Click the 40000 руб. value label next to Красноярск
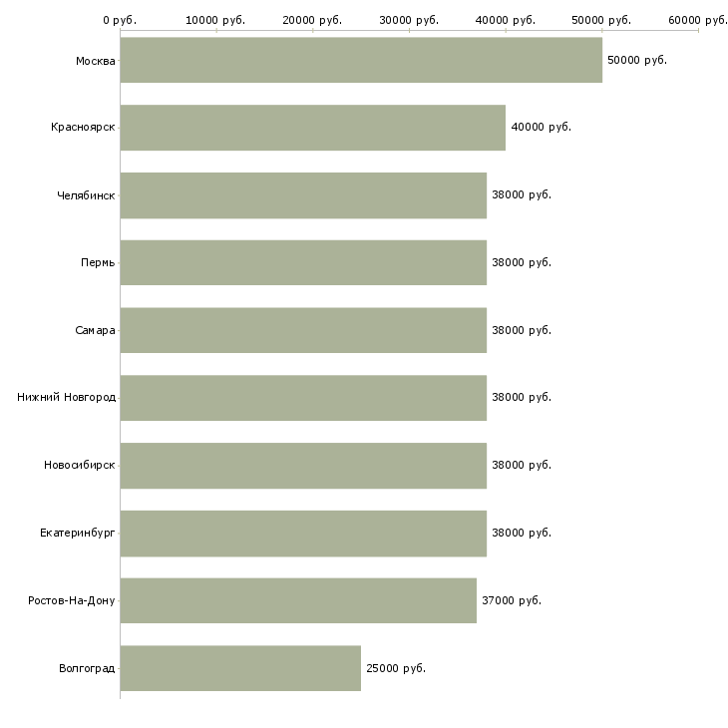Screen dimensions: 728x728 [x=541, y=128]
